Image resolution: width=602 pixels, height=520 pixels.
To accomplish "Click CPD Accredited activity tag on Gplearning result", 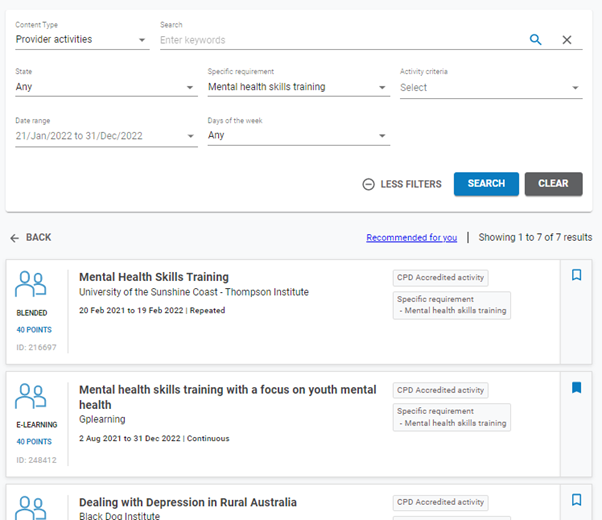I will 440,390.
